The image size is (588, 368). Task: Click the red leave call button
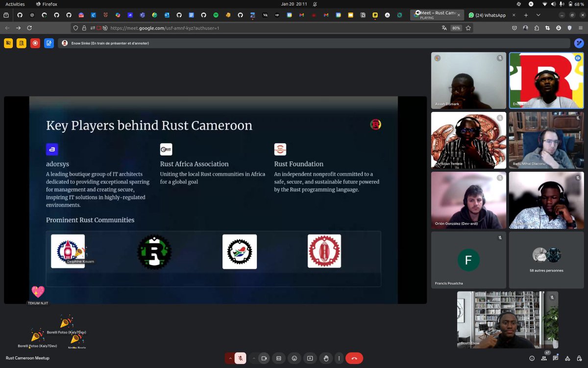click(x=354, y=358)
